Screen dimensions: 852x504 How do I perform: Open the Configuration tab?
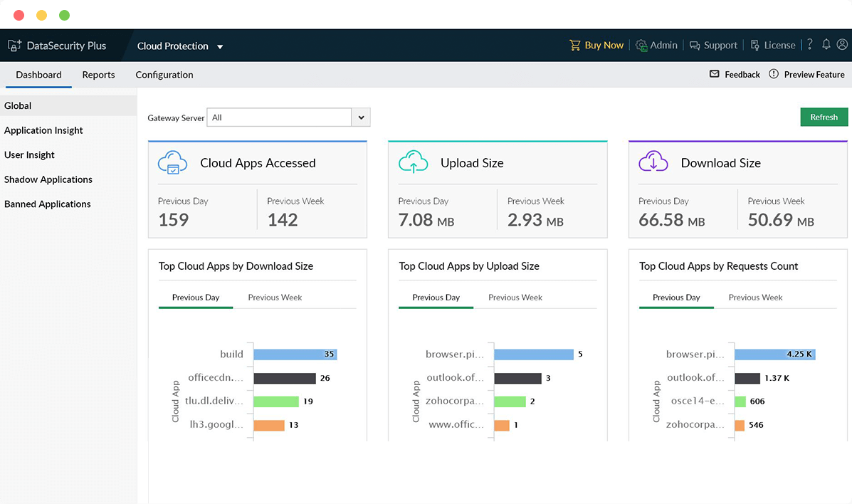[164, 74]
